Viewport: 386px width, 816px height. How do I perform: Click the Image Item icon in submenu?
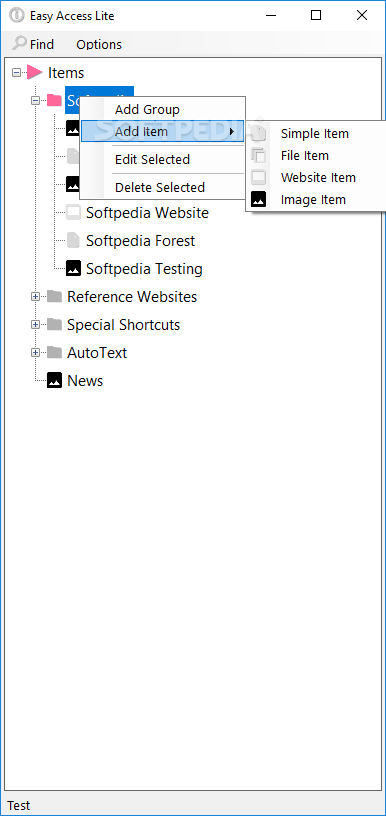(259, 199)
